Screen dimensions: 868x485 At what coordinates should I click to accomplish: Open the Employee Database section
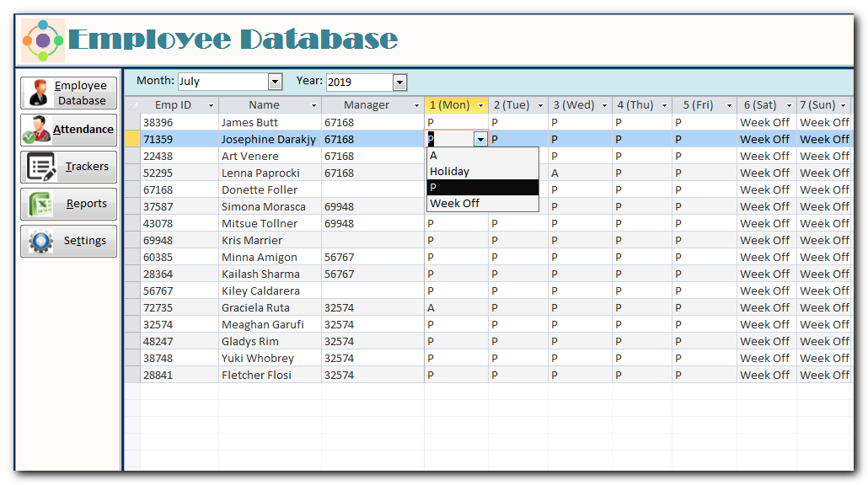pyautogui.click(x=68, y=93)
